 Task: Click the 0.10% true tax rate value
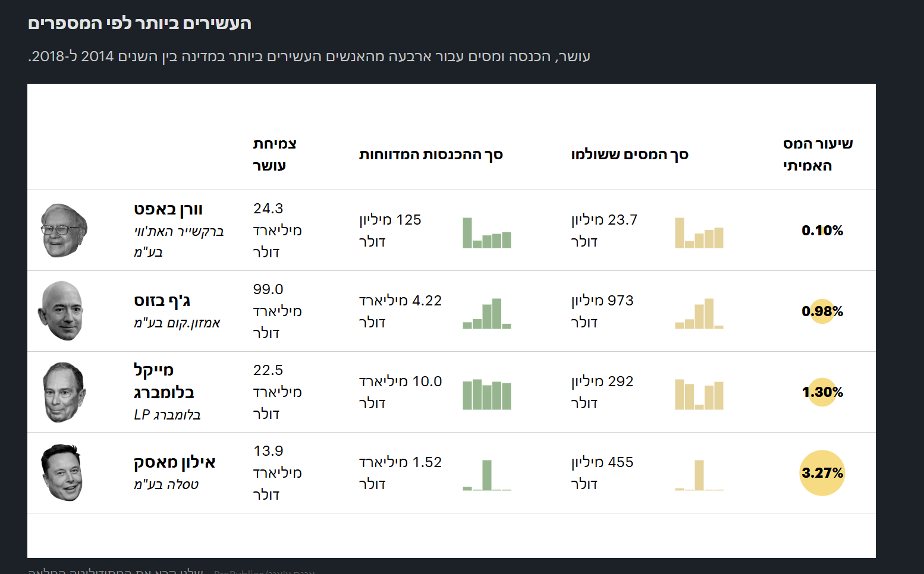click(x=822, y=231)
